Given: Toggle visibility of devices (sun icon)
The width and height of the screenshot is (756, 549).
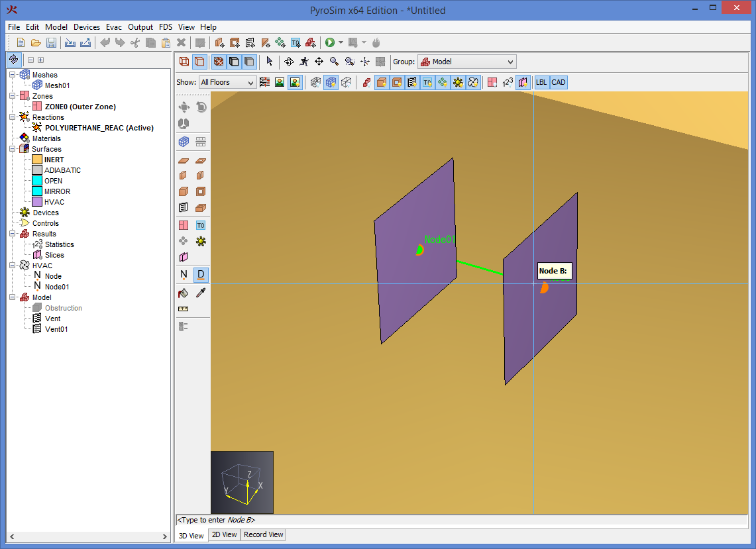Looking at the screenshot, I should click(x=458, y=82).
